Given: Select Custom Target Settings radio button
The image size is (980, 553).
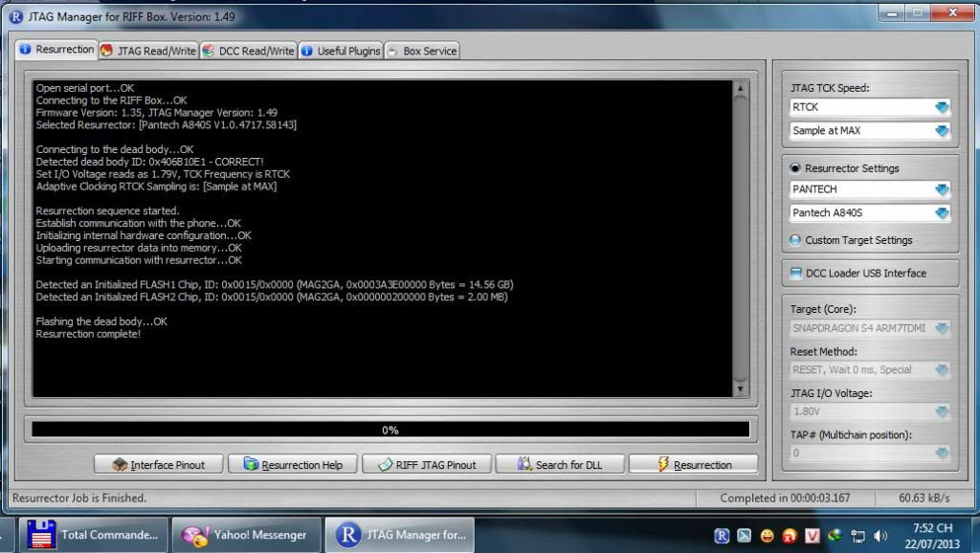Looking at the screenshot, I should [x=795, y=240].
